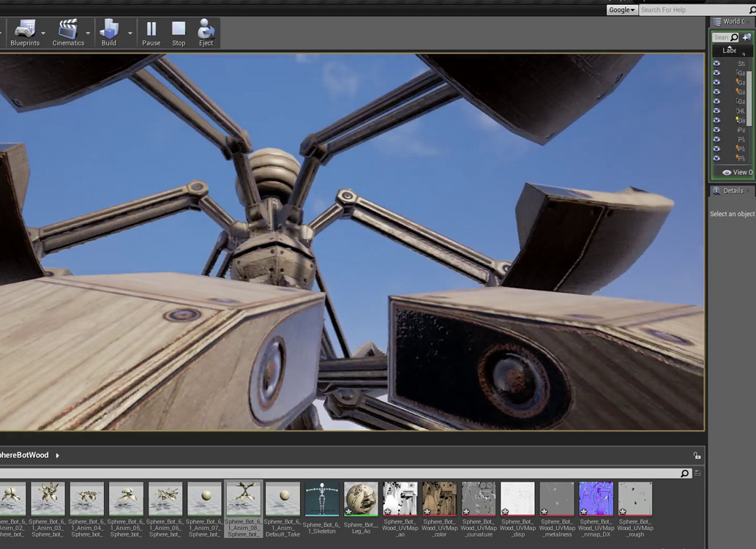Click the content browser search magnifier icon

684,474
